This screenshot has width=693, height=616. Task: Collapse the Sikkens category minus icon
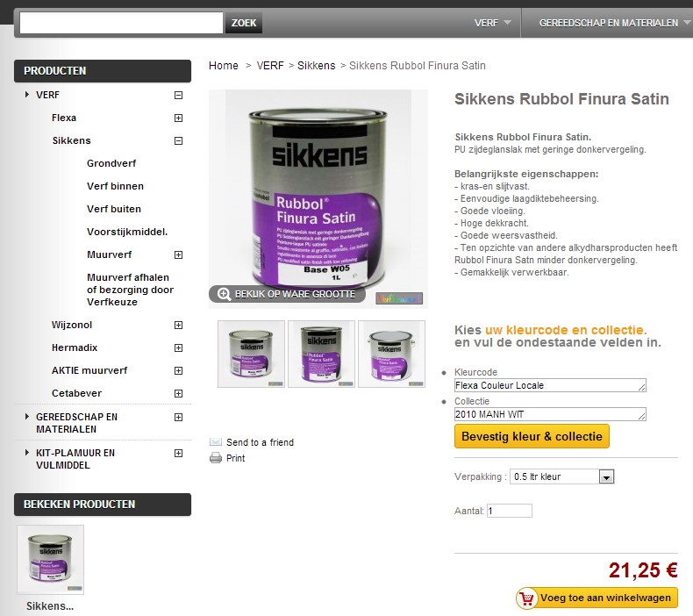179,140
